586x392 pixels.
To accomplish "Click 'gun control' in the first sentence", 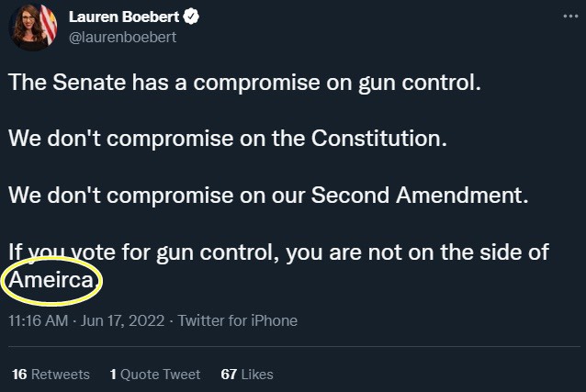I will (x=420, y=83).
